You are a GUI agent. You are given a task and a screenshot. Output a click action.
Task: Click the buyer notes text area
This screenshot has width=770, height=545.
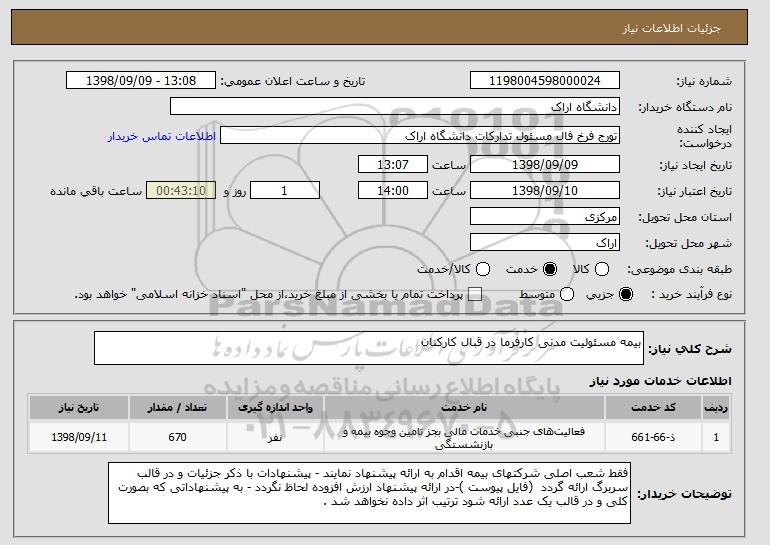tap(369, 492)
